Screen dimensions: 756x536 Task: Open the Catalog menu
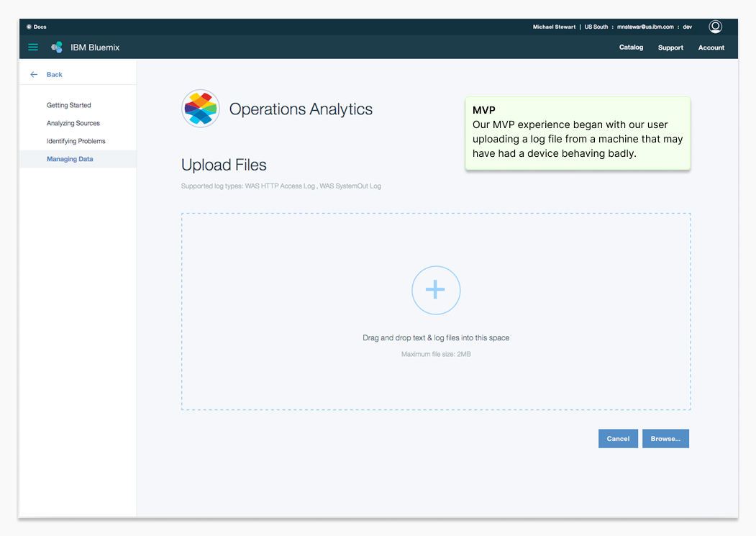click(631, 47)
